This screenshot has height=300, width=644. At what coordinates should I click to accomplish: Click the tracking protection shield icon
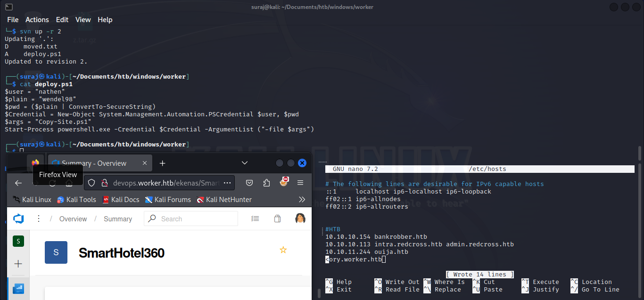[x=92, y=183]
